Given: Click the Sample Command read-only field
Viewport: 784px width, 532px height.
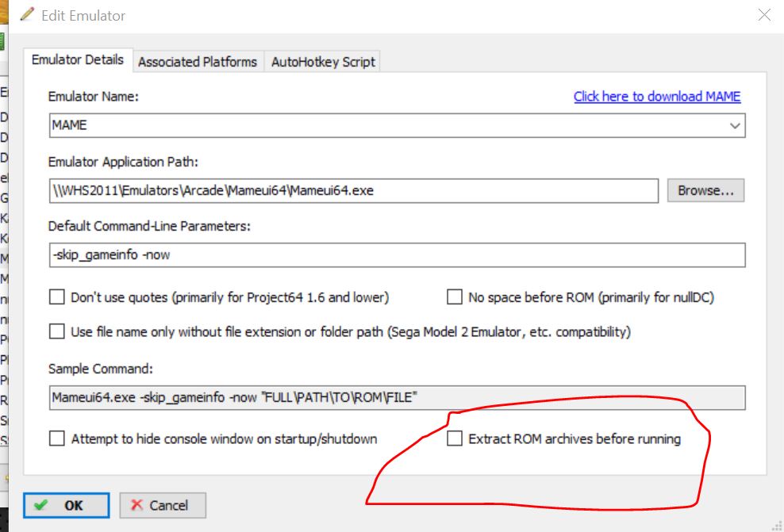Looking at the screenshot, I should coord(397,398).
